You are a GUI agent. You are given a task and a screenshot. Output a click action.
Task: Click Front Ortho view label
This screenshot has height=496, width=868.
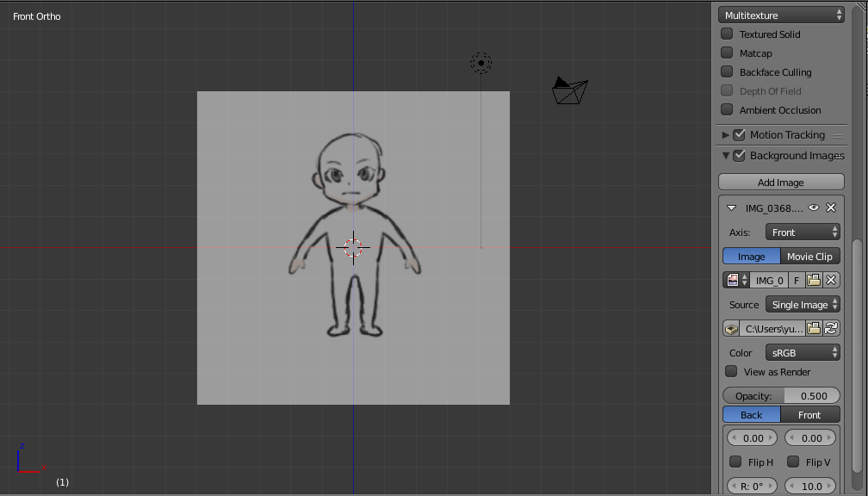pos(37,16)
